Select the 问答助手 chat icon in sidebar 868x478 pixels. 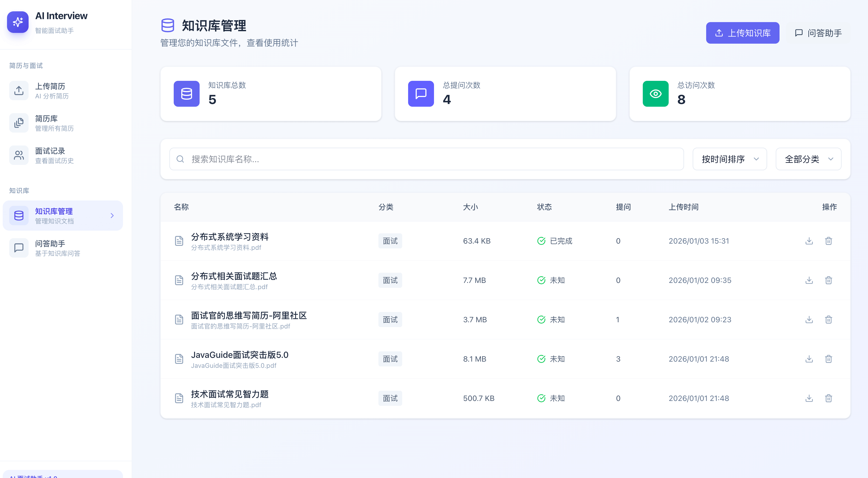click(x=19, y=248)
